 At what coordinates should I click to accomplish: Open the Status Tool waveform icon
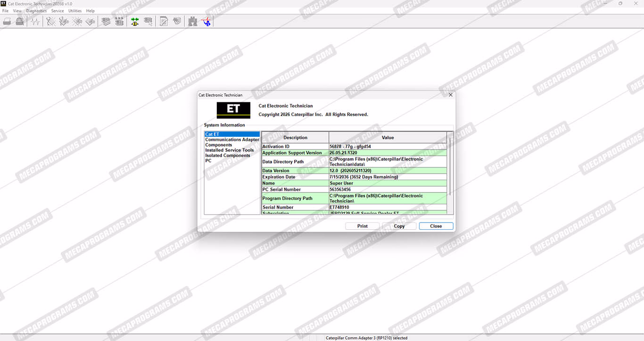pos(35,21)
